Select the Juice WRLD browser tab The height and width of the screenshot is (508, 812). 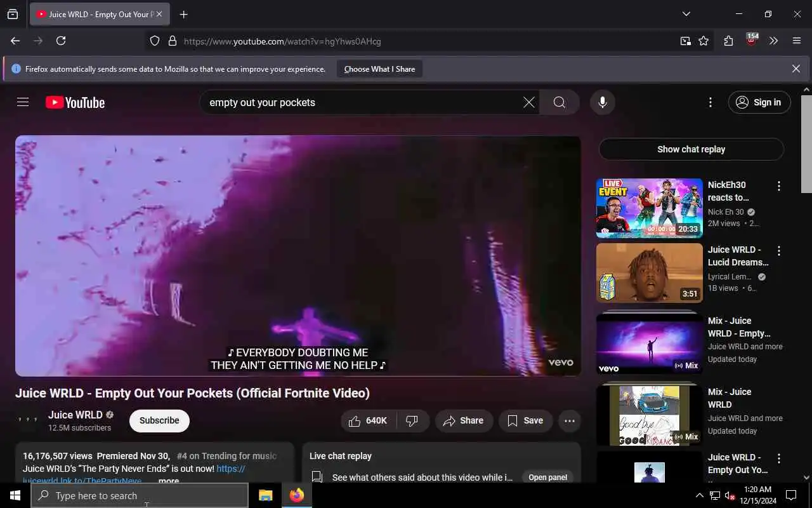[100, 14]
